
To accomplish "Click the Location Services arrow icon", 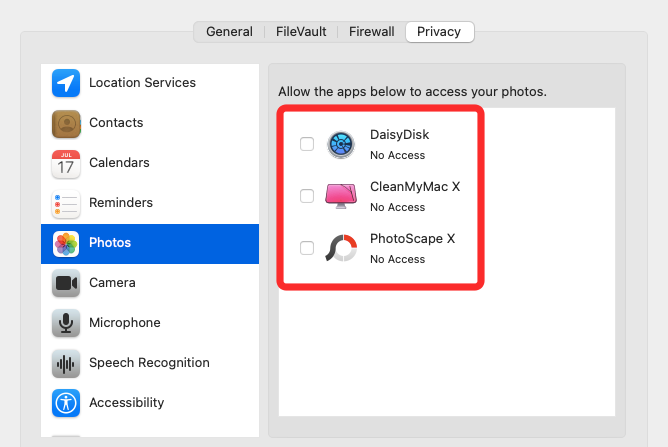I will 66,83.
